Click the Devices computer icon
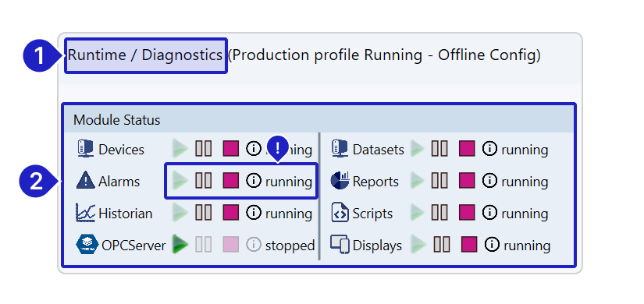 [x=85, y=149]
